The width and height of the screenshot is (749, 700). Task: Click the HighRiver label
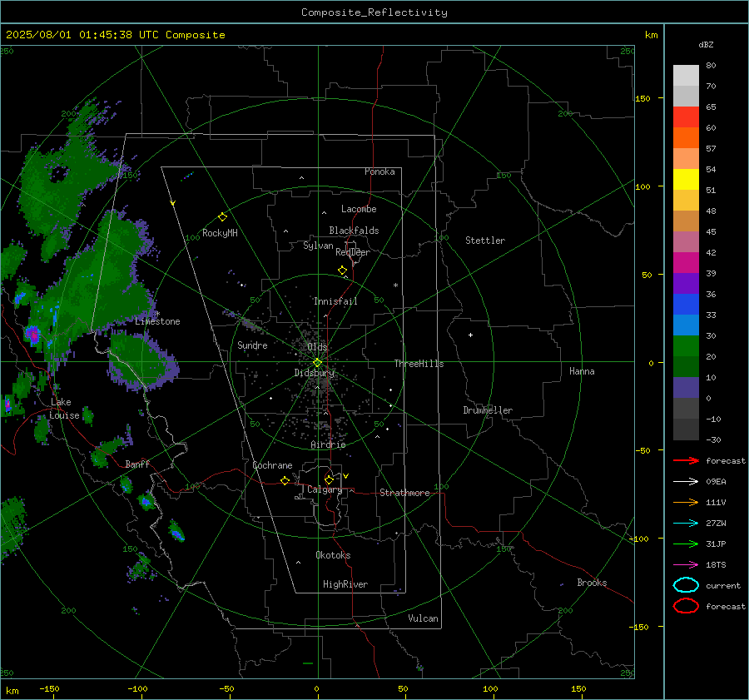(345, 584)
